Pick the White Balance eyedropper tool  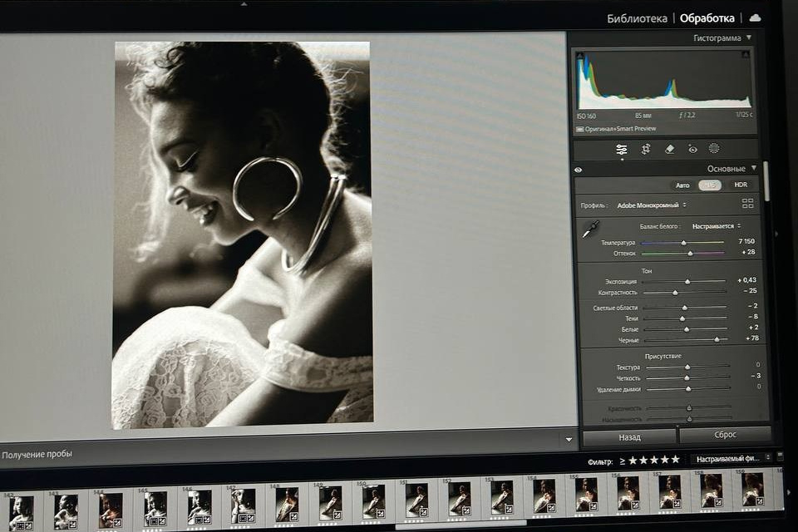(x=590, y=229)
